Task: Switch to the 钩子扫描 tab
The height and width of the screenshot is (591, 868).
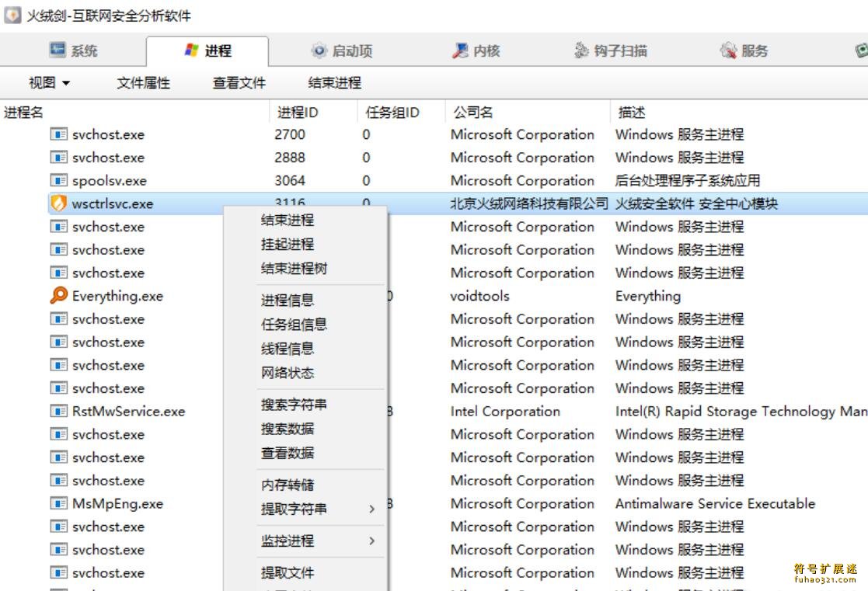Action: [x=610, y=51]
